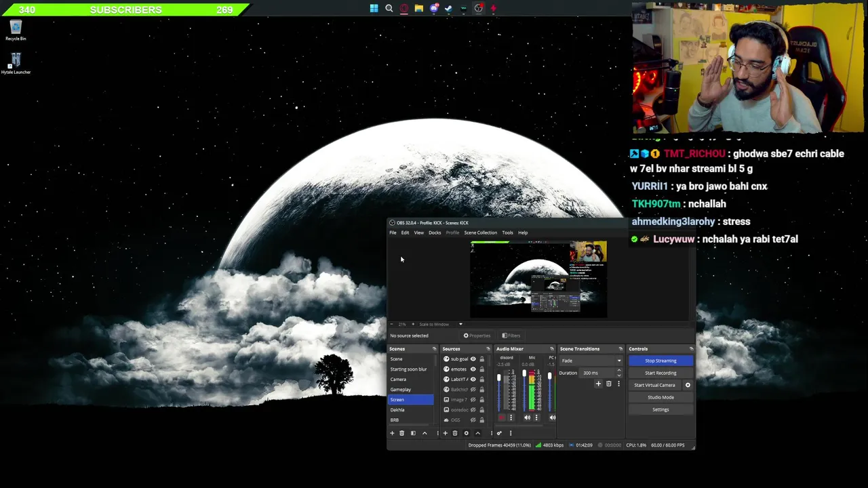Remove transition using trash icon
This screenshot has width=868, height=488.
coord(608,384)
